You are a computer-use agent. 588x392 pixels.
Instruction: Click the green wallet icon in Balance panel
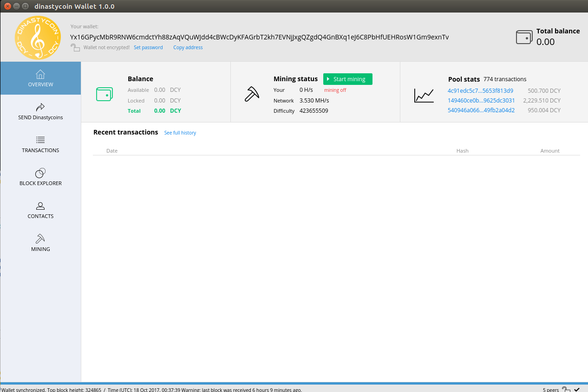[105, 94]
